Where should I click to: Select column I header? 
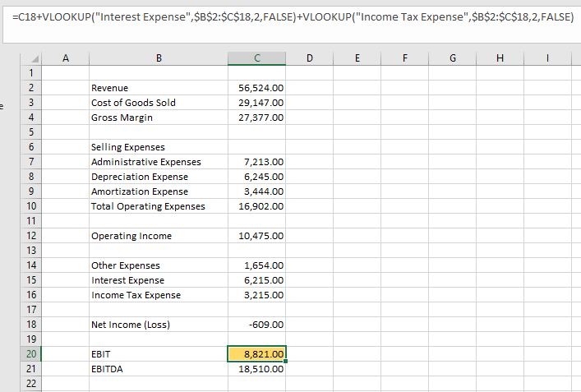tap(547, 58)
